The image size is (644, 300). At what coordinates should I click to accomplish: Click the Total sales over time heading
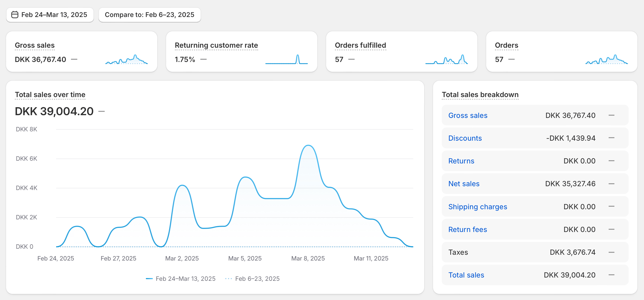coord(50,95)
